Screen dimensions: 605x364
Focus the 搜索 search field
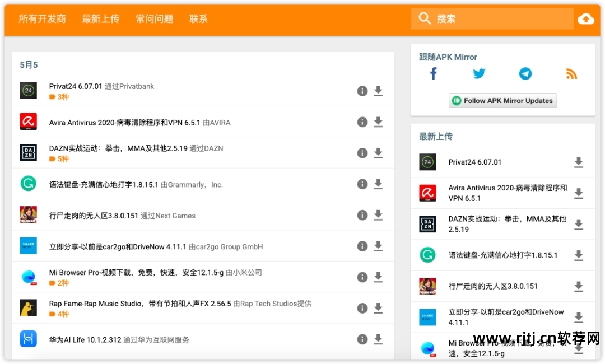(x=492, y=18)
